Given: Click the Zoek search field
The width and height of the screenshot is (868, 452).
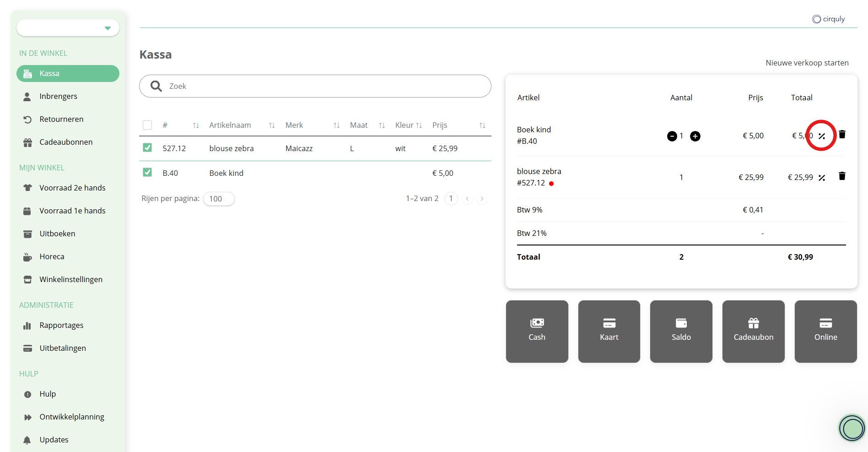Looking at the screenshot, I should (x=315, y=86).
